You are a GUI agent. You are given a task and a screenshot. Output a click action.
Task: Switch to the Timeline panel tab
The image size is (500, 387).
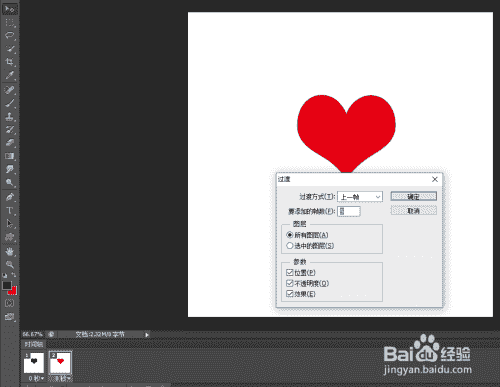[x=34, y=344]
